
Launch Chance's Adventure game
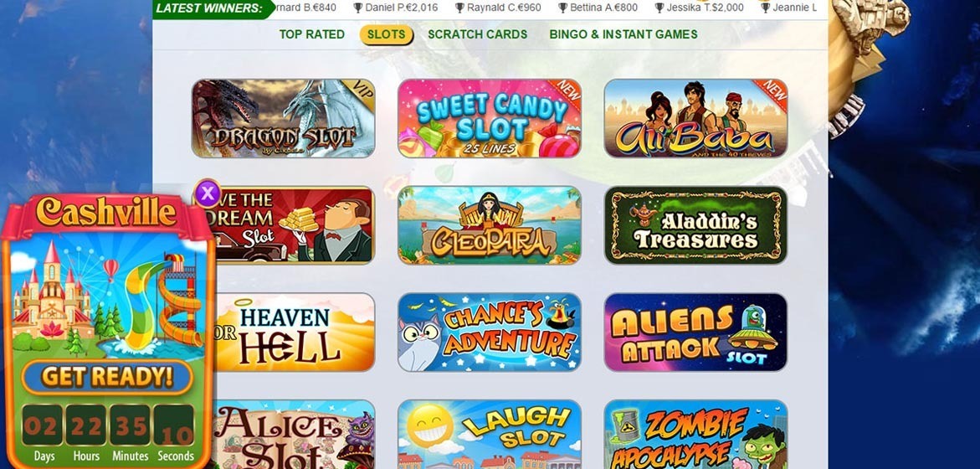[x=490, y=332]
